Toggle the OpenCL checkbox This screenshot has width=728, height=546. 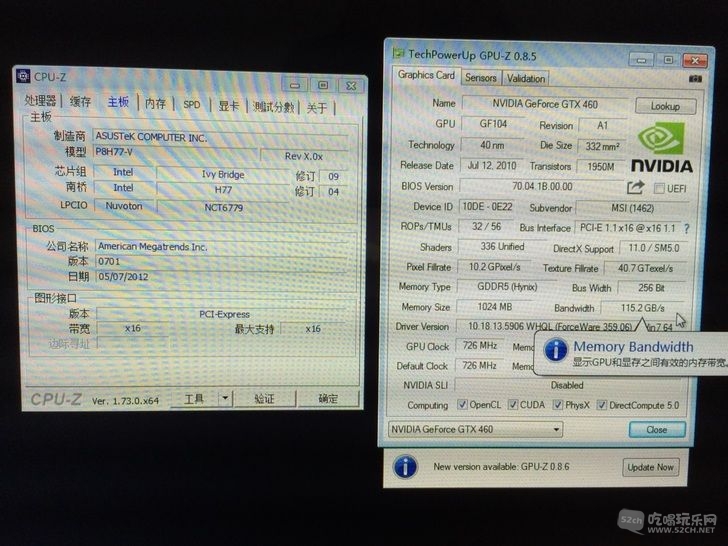tap(462, 404)
